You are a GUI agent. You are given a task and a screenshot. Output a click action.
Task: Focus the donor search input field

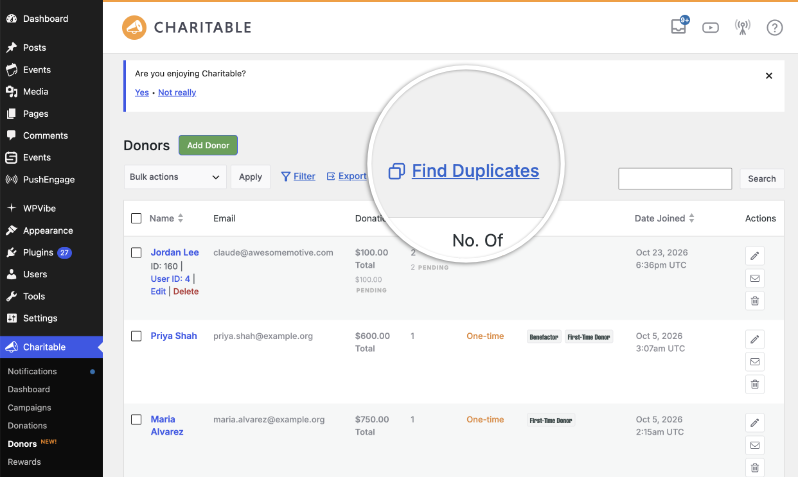coord(675,179)
